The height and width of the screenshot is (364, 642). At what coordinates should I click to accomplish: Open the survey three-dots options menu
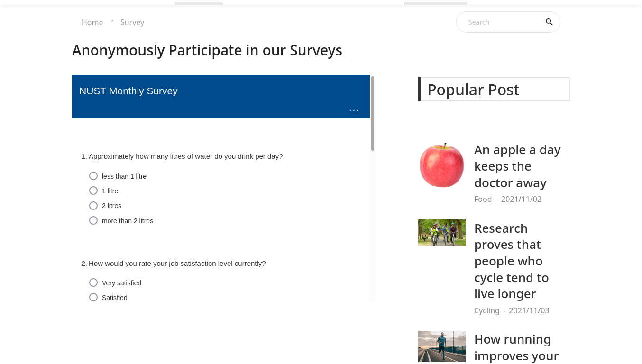click(x=354, y=110)
